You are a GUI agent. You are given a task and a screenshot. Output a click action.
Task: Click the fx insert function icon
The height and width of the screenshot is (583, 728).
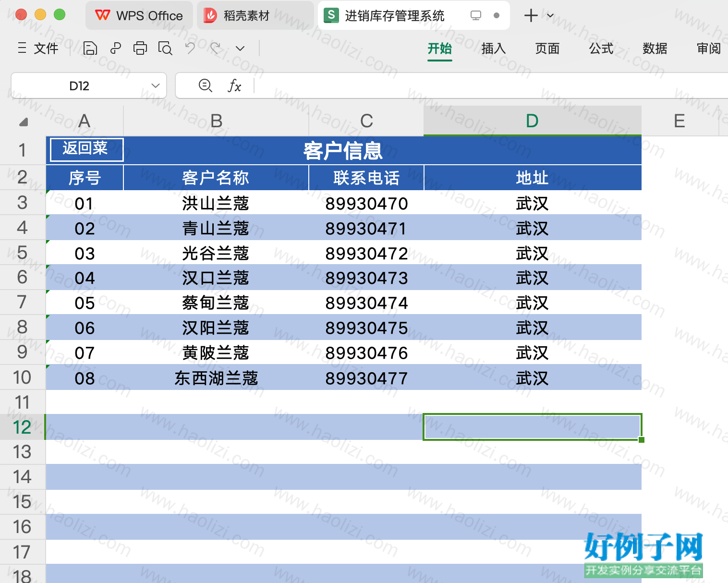(234, 85)
